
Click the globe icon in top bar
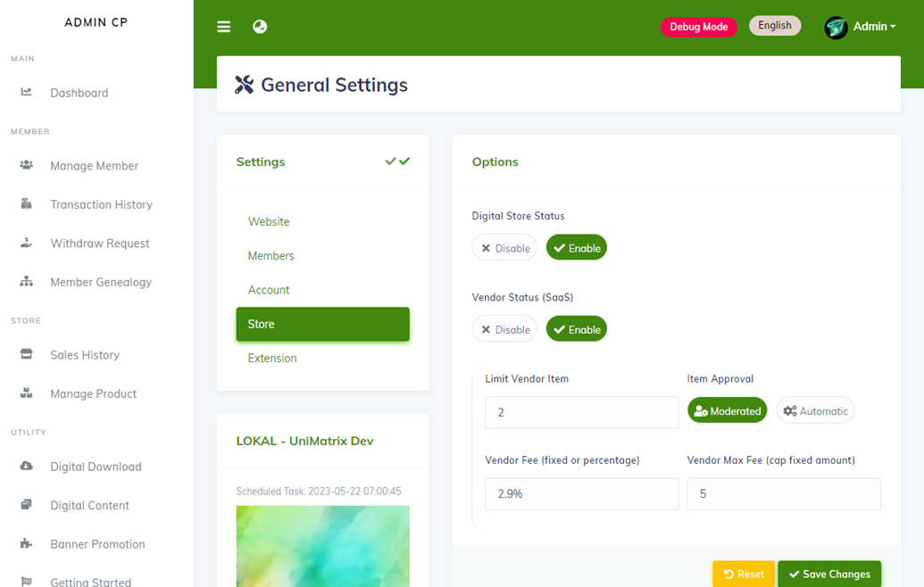click(260, 27)
